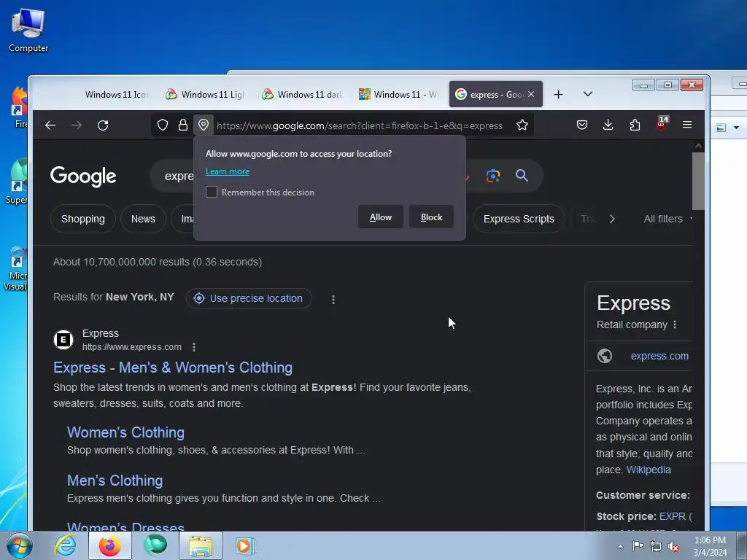
Task: Open the Men's Clothing sitelink
Action: point(115,481)
